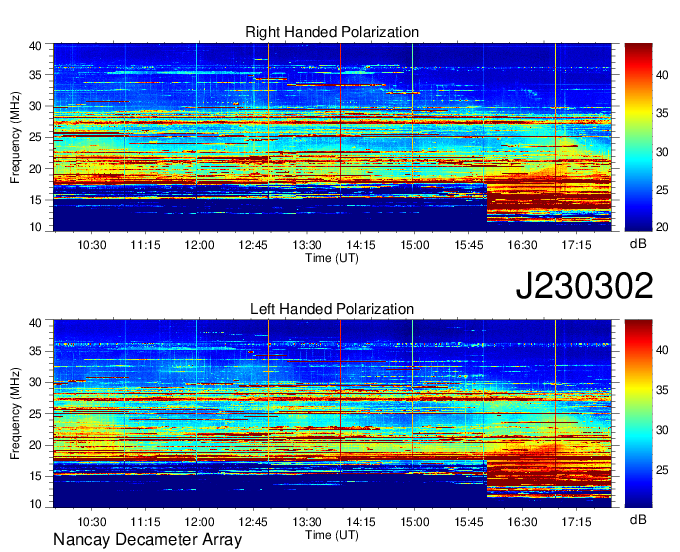This screenshot has height=552, width=680.
Task: Click the 25 MHz frequency tick on Right Handed plot
Action: click(x=36, y=137)
